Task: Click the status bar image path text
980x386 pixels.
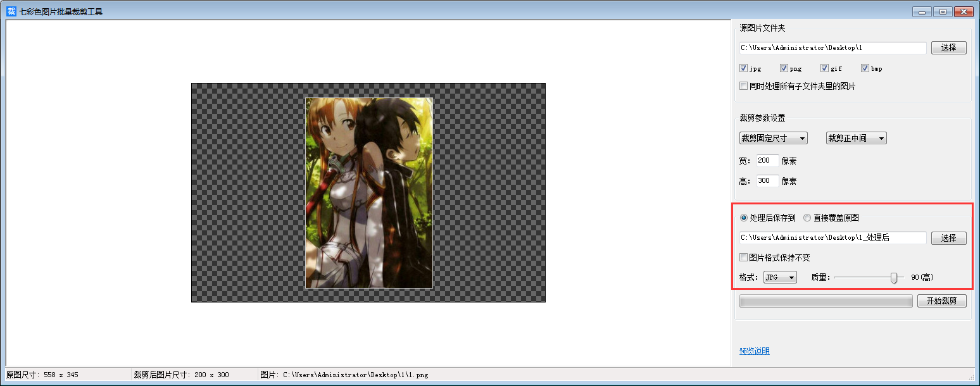Action: tap(344, 375)
